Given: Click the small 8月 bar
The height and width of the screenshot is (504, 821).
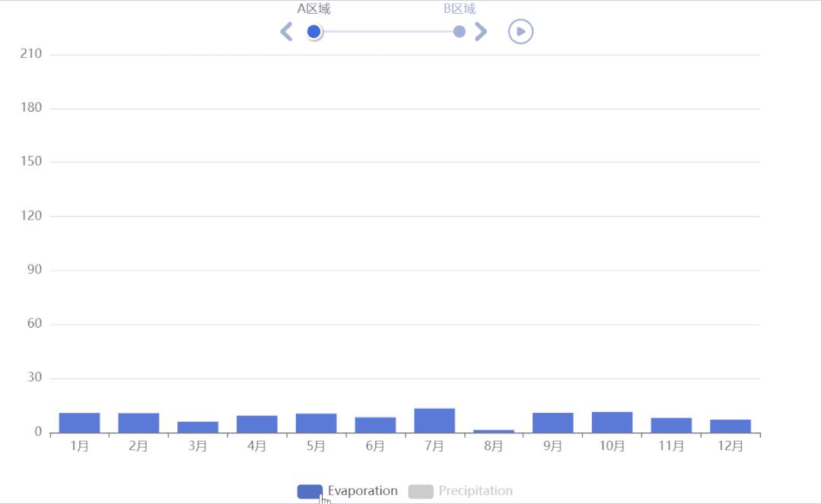Looking at the screenshot, I should pos(494,431).
